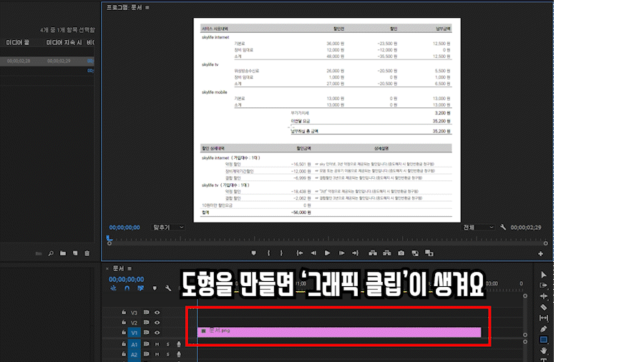The image size is (644, 362).
Task: Target the A2 audio track
Action: (134, 355)
